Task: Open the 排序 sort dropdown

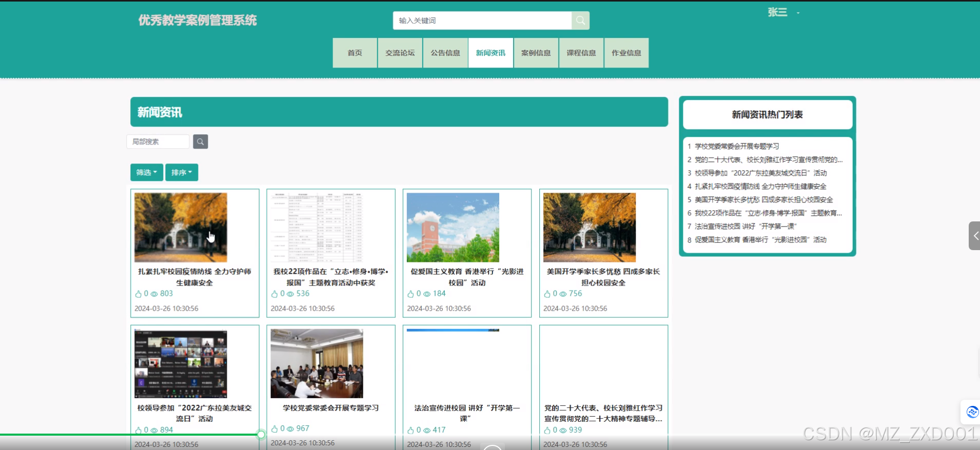Action: click(x=182, y=173)
